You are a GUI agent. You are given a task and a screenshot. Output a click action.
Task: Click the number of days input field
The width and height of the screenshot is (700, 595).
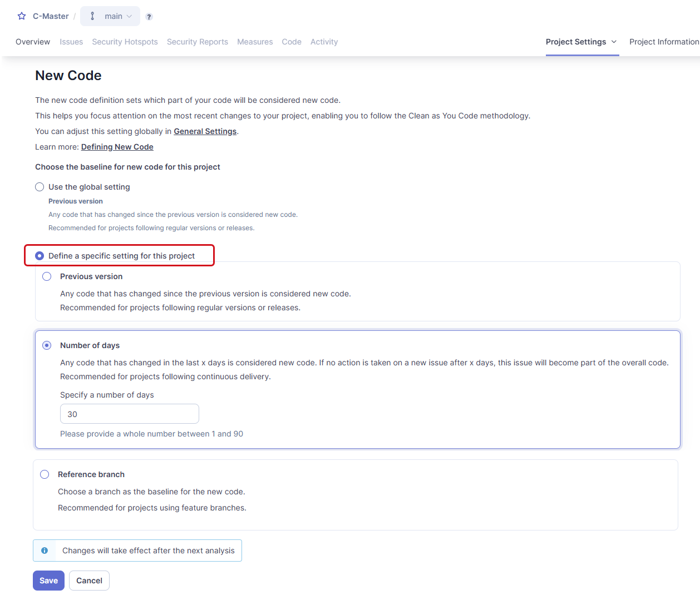tap(129, 414)
